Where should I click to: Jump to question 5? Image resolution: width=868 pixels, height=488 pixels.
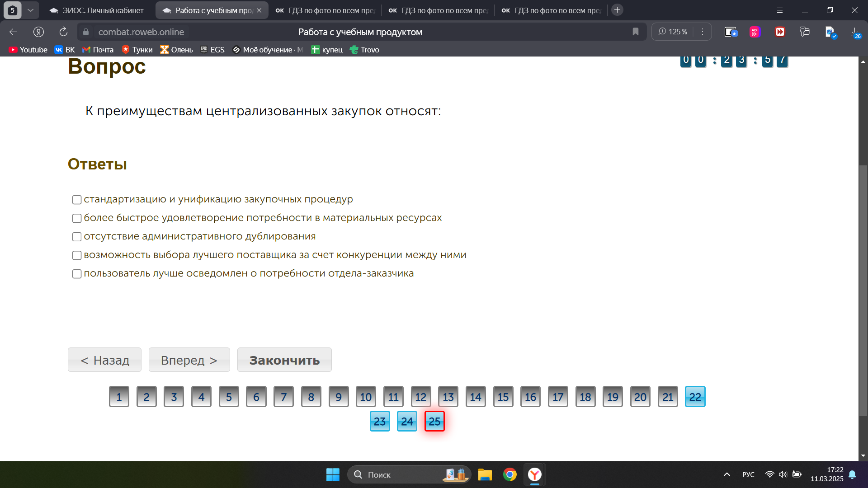(x=229, y=397)
